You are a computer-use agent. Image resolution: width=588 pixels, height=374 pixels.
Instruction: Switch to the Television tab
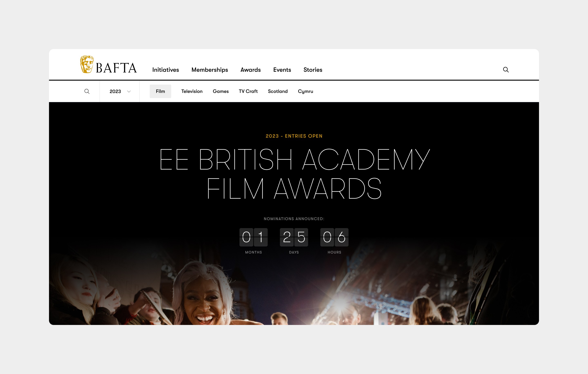click(192, 91)
